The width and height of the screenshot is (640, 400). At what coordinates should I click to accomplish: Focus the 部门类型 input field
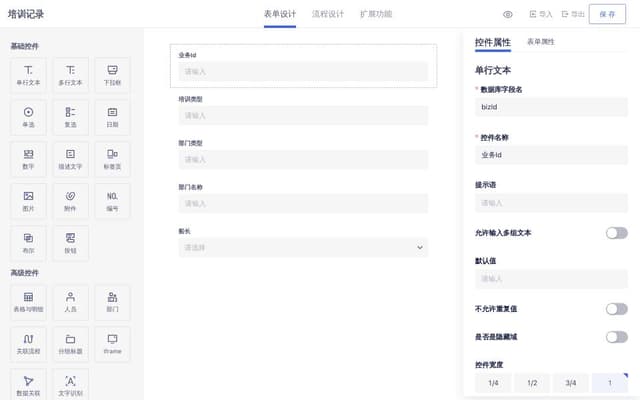pos(303,160)
